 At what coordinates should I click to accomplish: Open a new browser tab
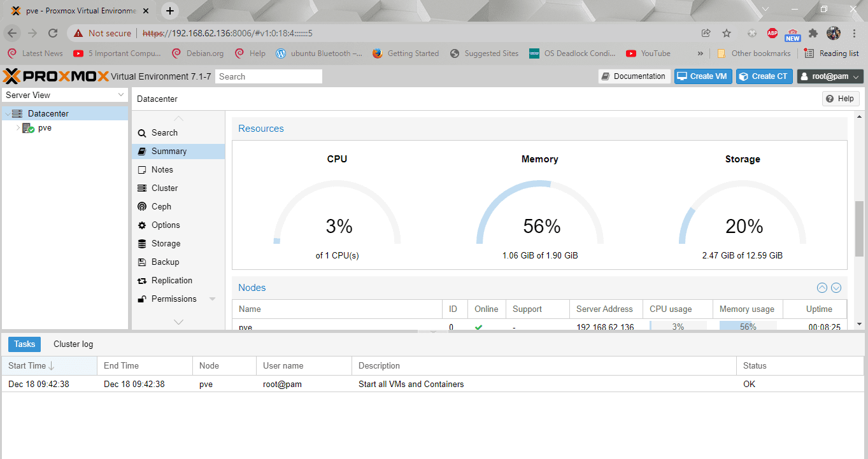(x=170, y=10)
